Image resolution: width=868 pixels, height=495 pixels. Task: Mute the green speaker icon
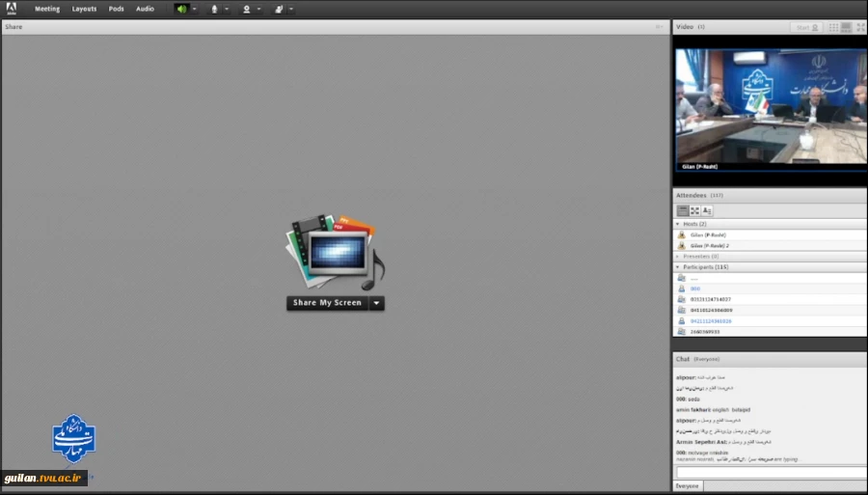181,9
